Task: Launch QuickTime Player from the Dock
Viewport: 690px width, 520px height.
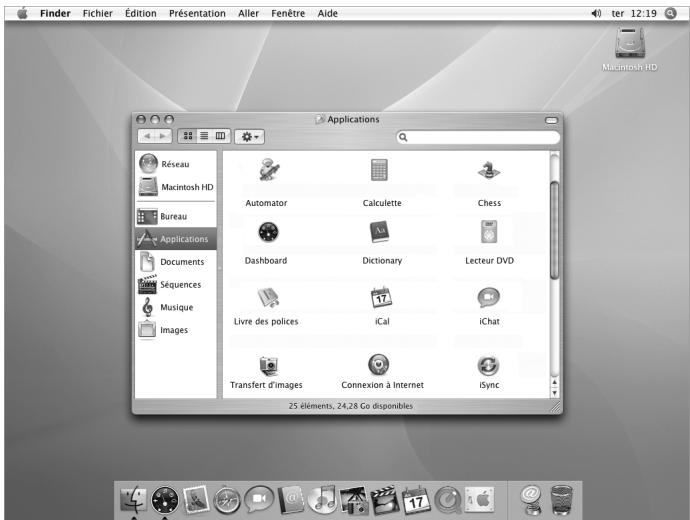Action: pyautogui.click(x=448, y=500)
